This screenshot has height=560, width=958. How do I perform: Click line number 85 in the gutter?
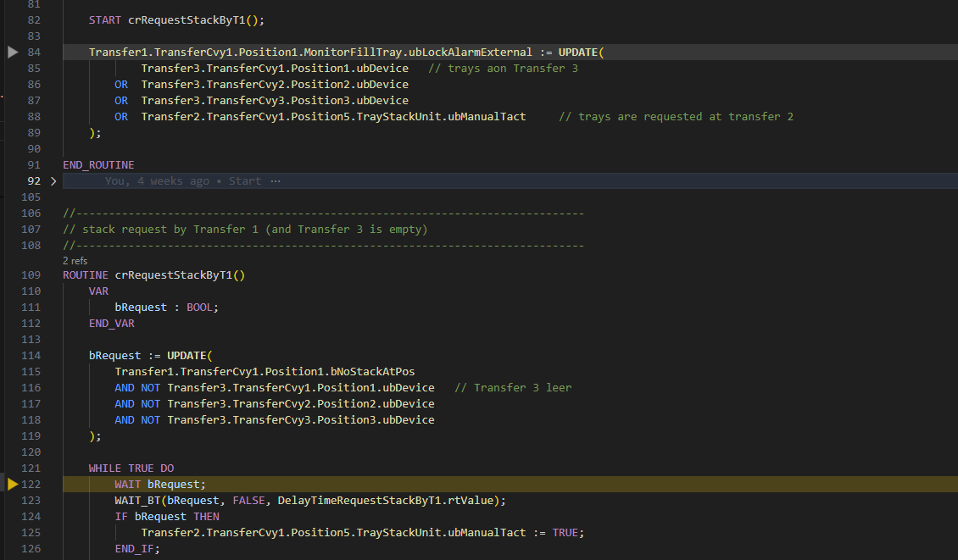pos(34,69)
